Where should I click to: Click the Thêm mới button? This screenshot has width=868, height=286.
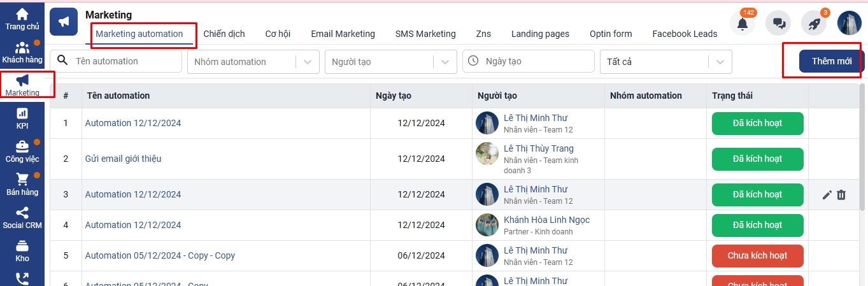point(831,61)
